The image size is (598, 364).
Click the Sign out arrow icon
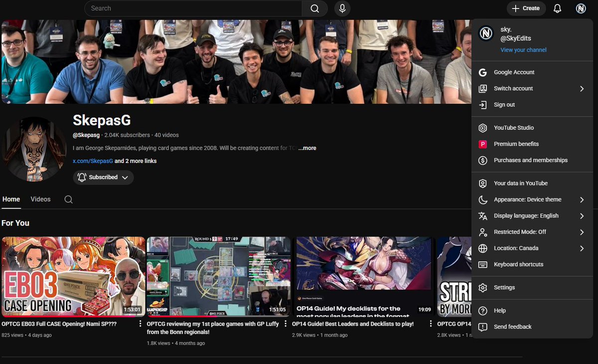(482, 105)
